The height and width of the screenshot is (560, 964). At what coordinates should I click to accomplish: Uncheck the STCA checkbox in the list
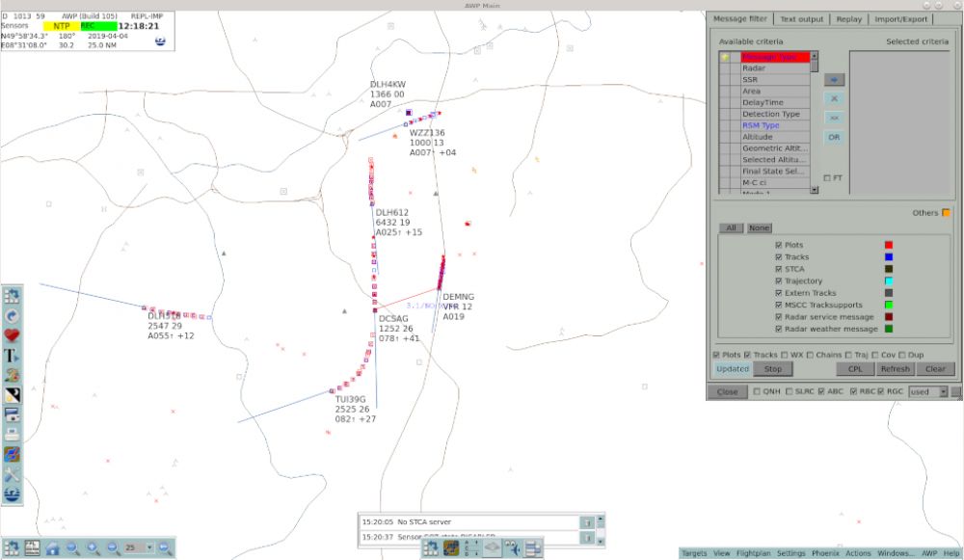coord(779,269)
